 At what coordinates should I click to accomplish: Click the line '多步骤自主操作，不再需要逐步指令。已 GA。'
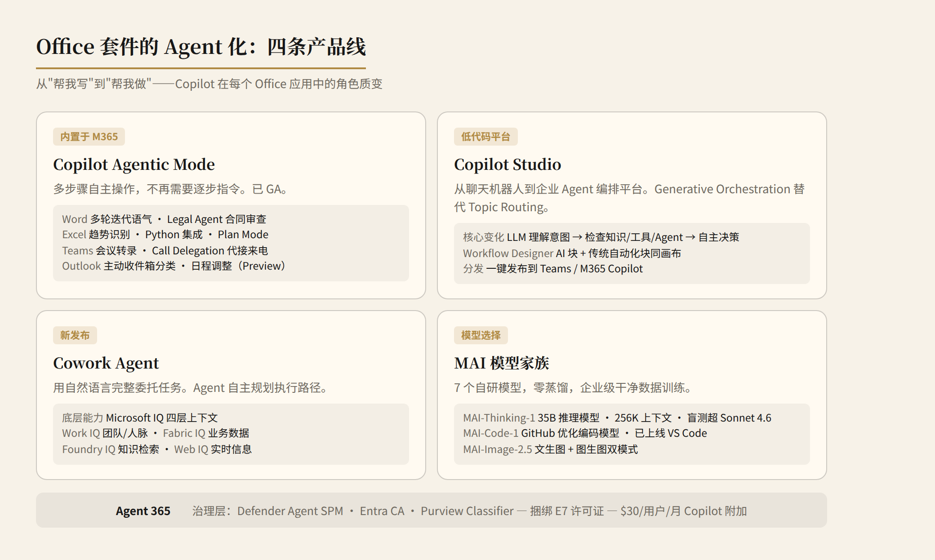(x=170, y=189)
